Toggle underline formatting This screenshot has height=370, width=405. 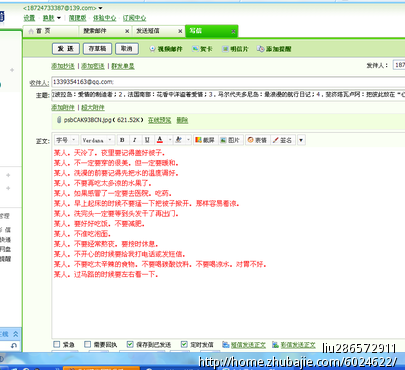click(x=147, y=140)
